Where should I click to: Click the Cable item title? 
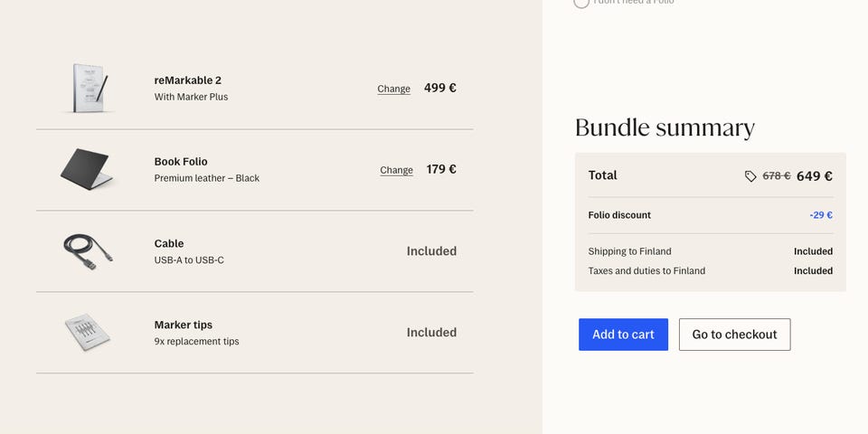pyautogui.click(x=169, y=243)
